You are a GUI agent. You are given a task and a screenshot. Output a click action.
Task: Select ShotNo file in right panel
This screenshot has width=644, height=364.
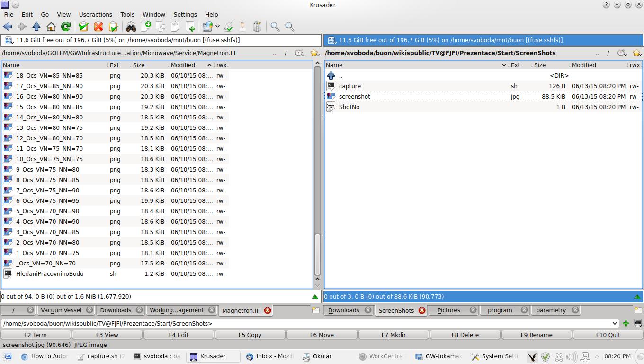click(x=483, y=107)
